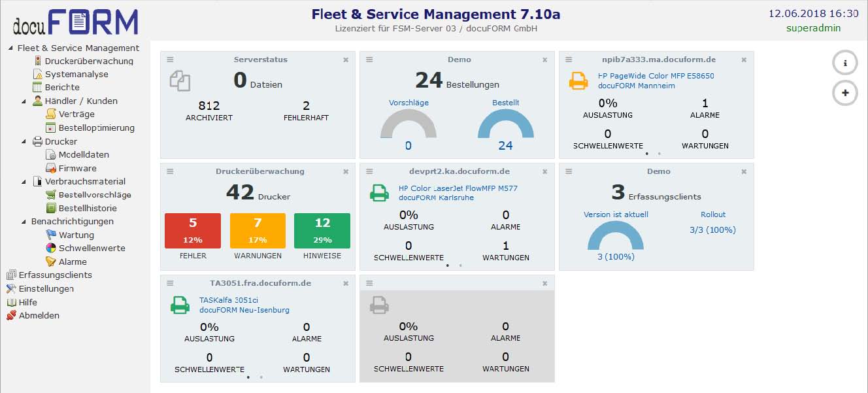The image size is (868, 393).
Task: Open Bestellvorschläge in the sidebar
Action: 95,195
